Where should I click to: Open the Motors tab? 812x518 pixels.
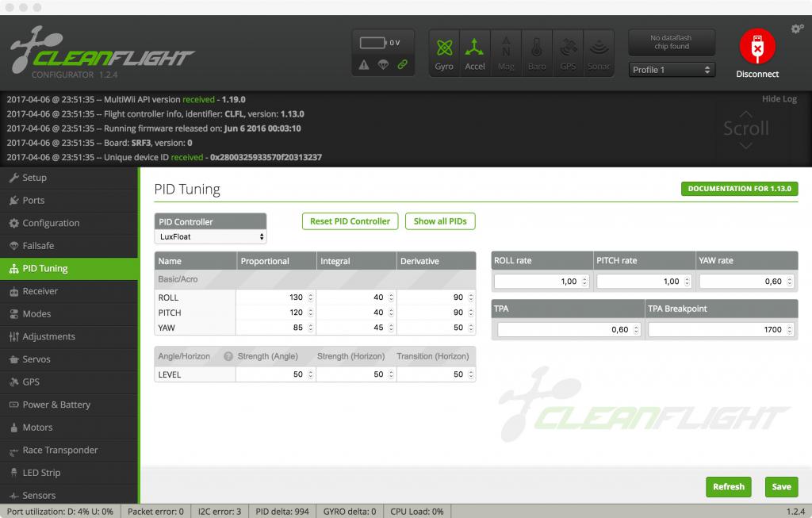pyautogui.click(x=69, y=428)
